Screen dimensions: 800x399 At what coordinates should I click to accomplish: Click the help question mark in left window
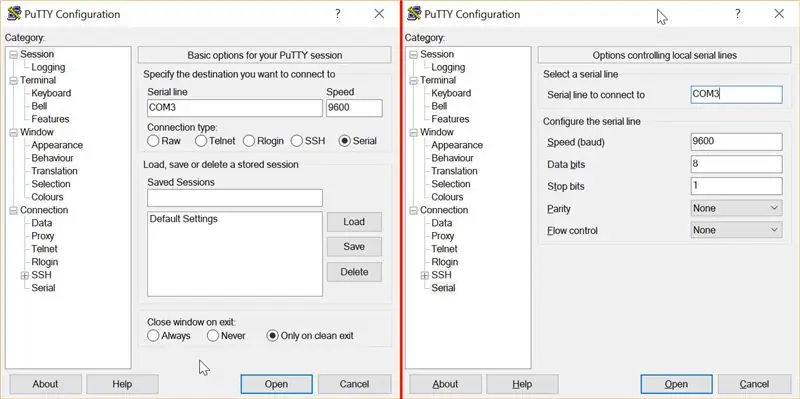(x=338, y=14)
